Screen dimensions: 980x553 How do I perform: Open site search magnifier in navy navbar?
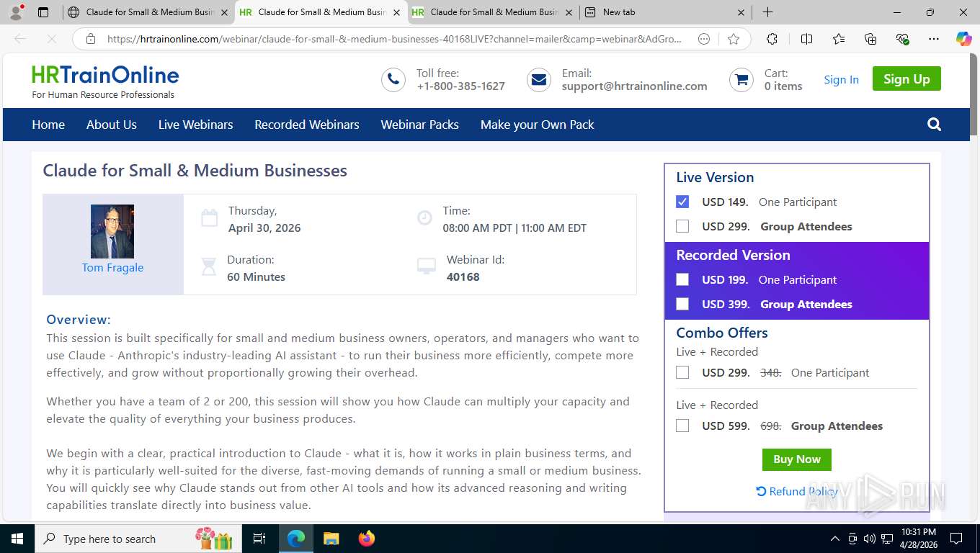935,125
